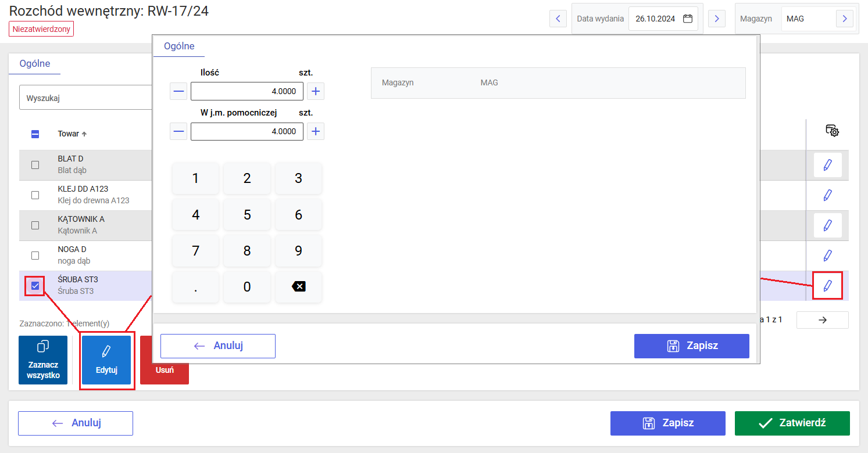Screen dimensions: 868x453
Task: Click the Wyszukaj search field
Action: coord(86,98)
